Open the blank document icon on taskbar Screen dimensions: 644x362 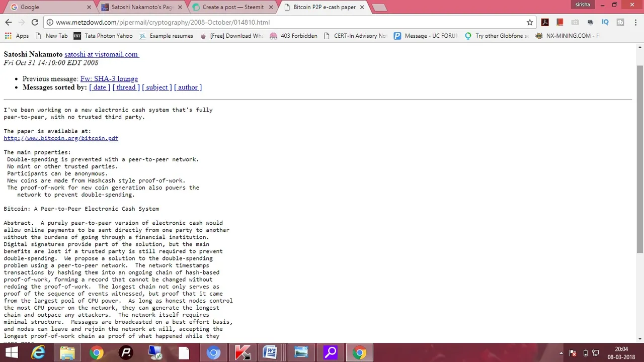point(184,352)
